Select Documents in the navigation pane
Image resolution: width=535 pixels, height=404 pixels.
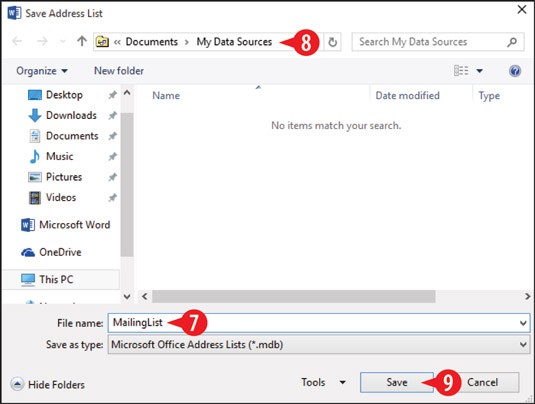pyautogui.click(x=72, y=136)
